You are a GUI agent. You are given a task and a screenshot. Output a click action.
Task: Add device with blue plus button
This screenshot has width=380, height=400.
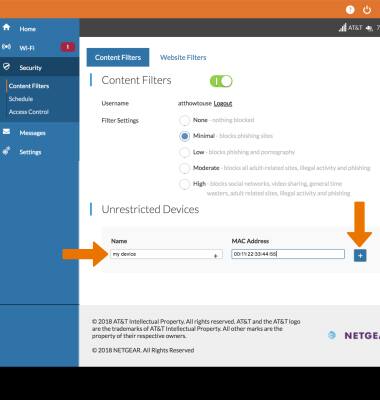pos(360,256)
